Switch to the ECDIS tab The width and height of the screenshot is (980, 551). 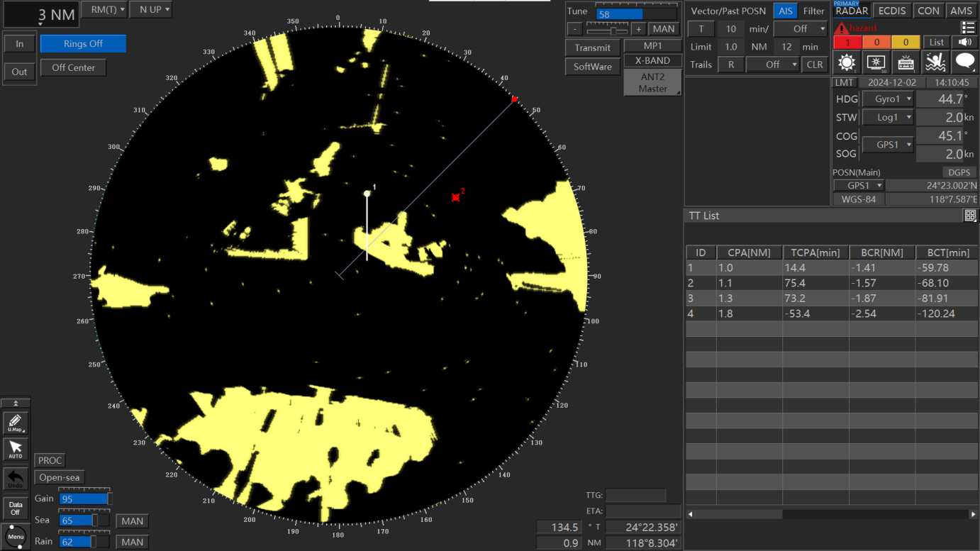891,11
